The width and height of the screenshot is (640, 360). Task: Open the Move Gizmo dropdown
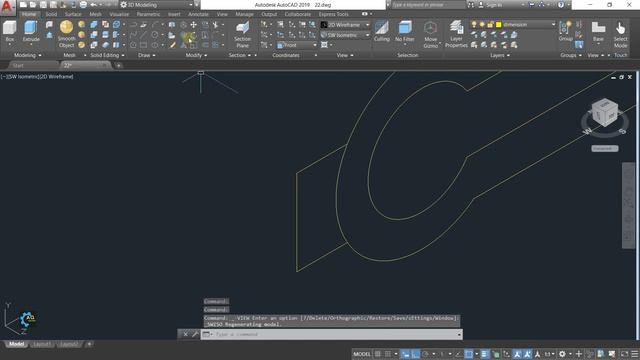point(430,34)
